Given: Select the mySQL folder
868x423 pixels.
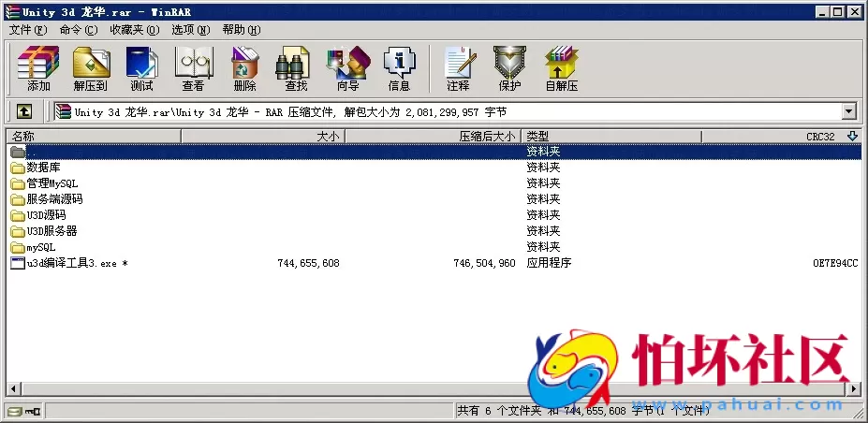Looking at the screenshot, I should 33,247.
